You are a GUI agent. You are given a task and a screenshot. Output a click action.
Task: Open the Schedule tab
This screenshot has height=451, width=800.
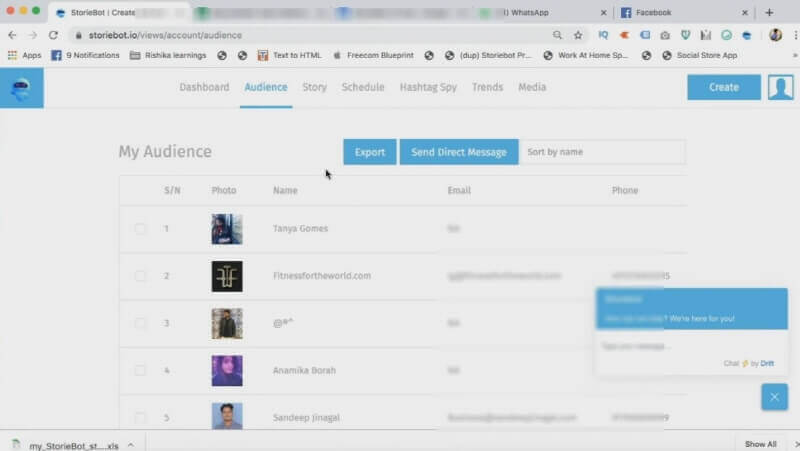363,87
